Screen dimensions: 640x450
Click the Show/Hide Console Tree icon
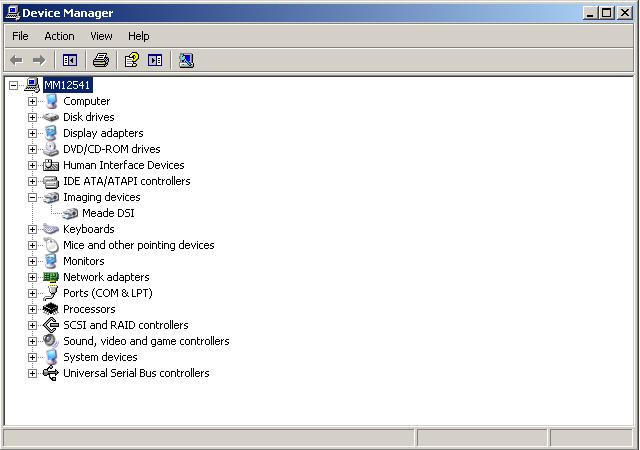click(x=69, y=60)
